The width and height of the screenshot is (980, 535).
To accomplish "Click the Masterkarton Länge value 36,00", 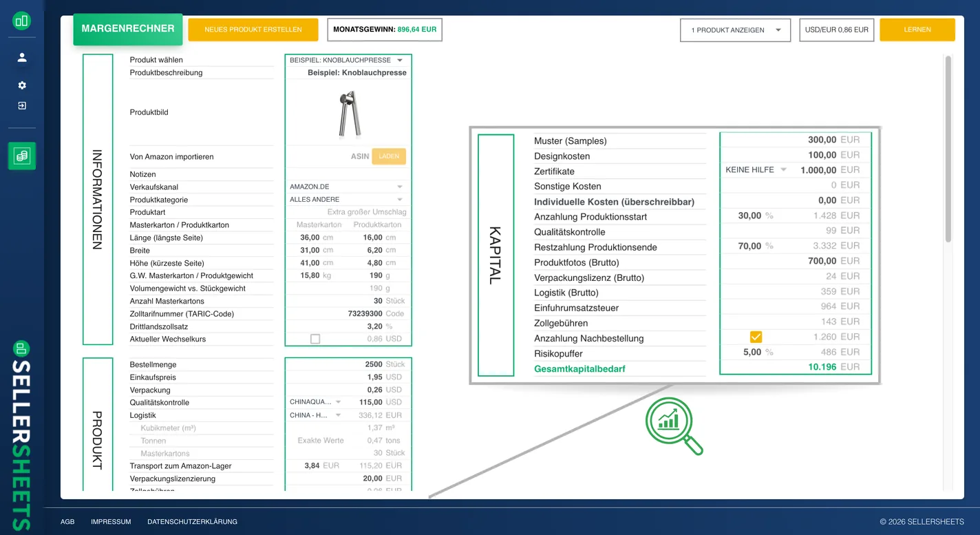I will [310, 238].
